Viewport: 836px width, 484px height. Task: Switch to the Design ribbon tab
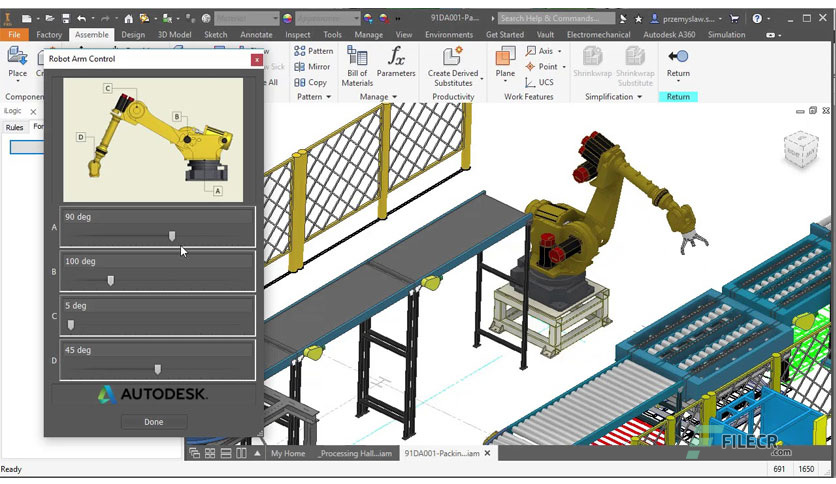click(133, 35)
